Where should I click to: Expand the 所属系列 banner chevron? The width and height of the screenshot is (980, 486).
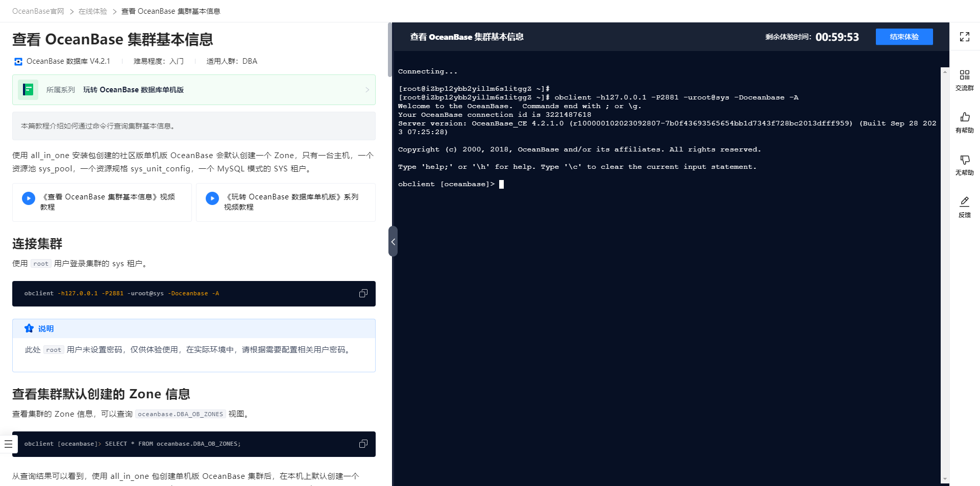pyautogui.click(x=367, y=90)
